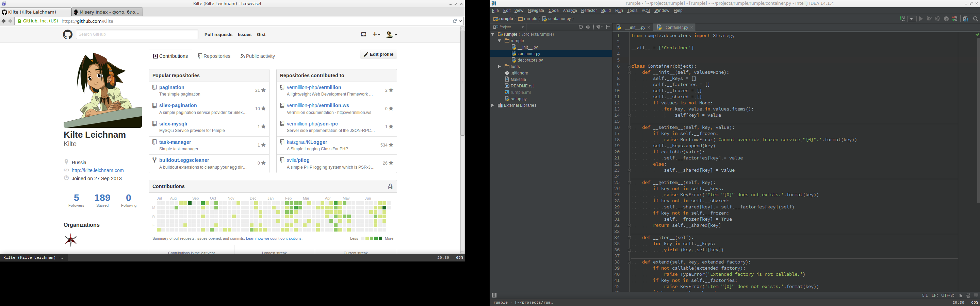Collapse the rumple root project node
This screenshot has width=980, height=306.
coord(493,34)
